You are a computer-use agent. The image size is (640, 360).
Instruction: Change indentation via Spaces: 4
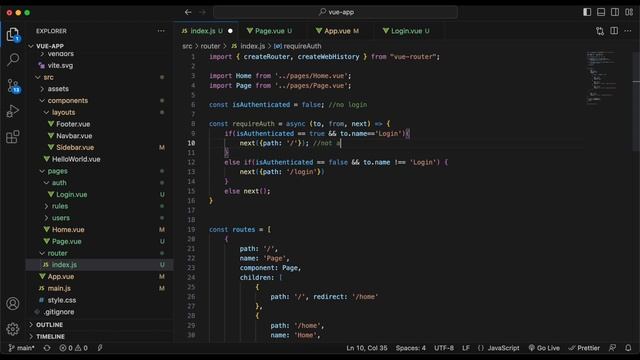[411, 348]
